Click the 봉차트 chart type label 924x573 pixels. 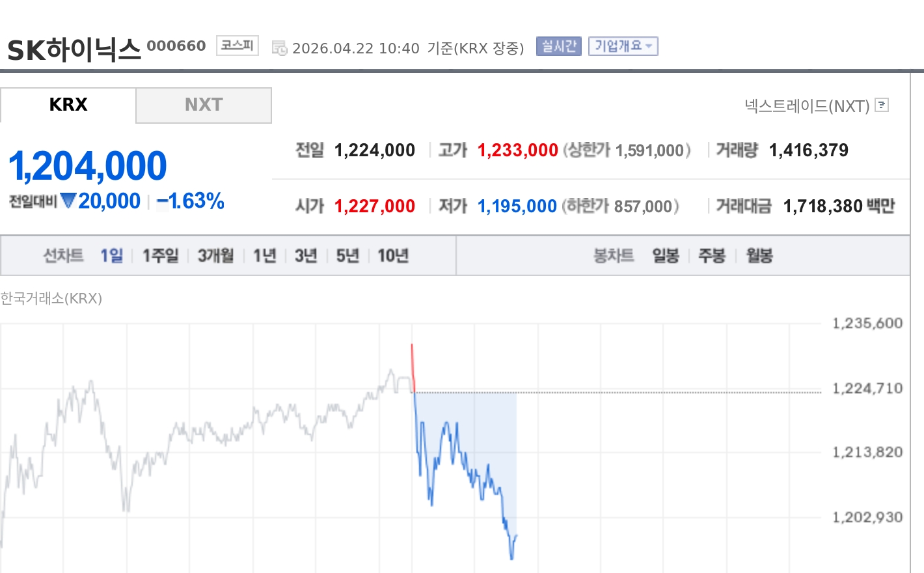pyautogui.click(x=612, y=255)
